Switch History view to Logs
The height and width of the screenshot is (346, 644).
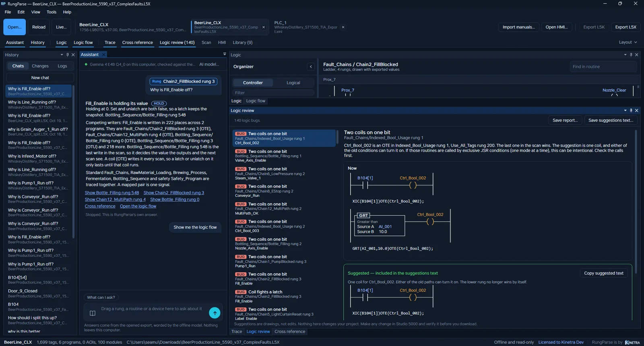62,66
